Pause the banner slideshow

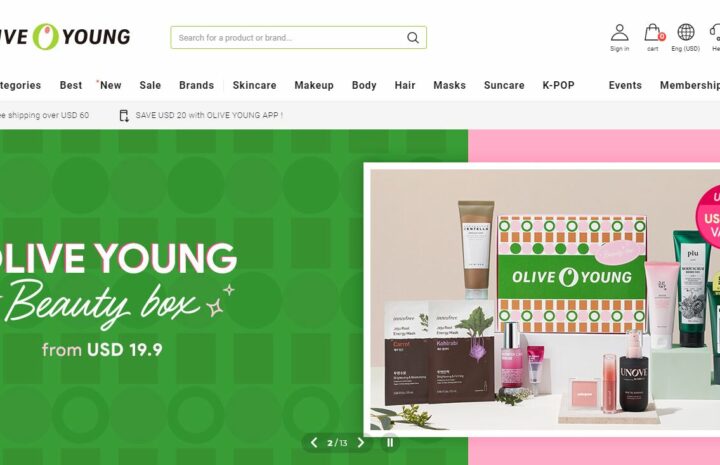point(390,443)
